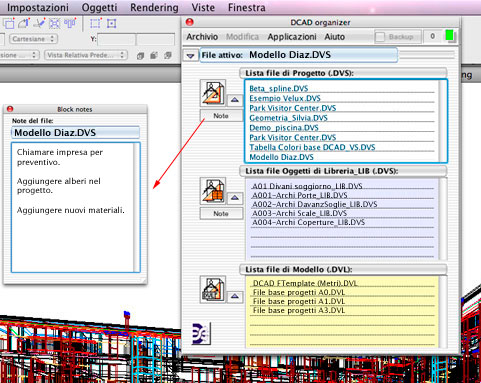Open Applicazioni menu in DCAD organizer
This screenshot has width=481, height=383.
click(x=292, y=37)
